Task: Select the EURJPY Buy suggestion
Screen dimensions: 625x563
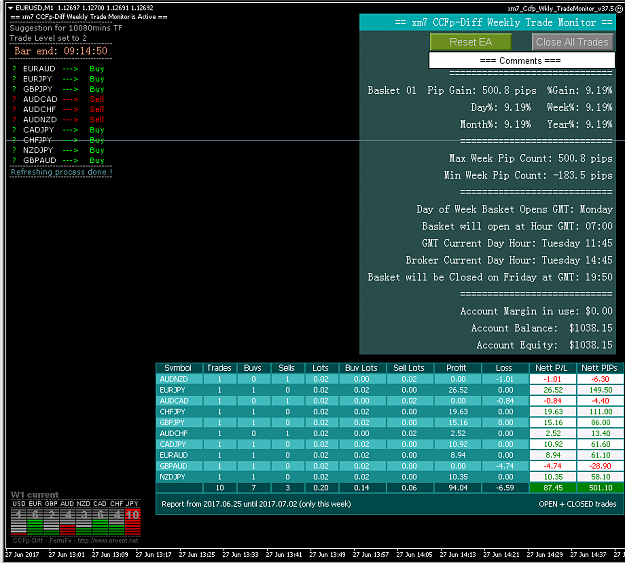Action: [59, 79]
